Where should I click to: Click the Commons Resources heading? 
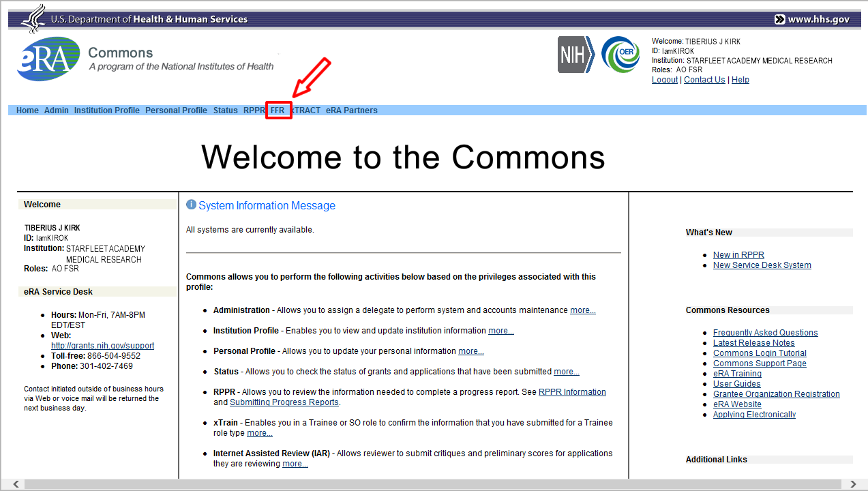(x=728, y=310)
